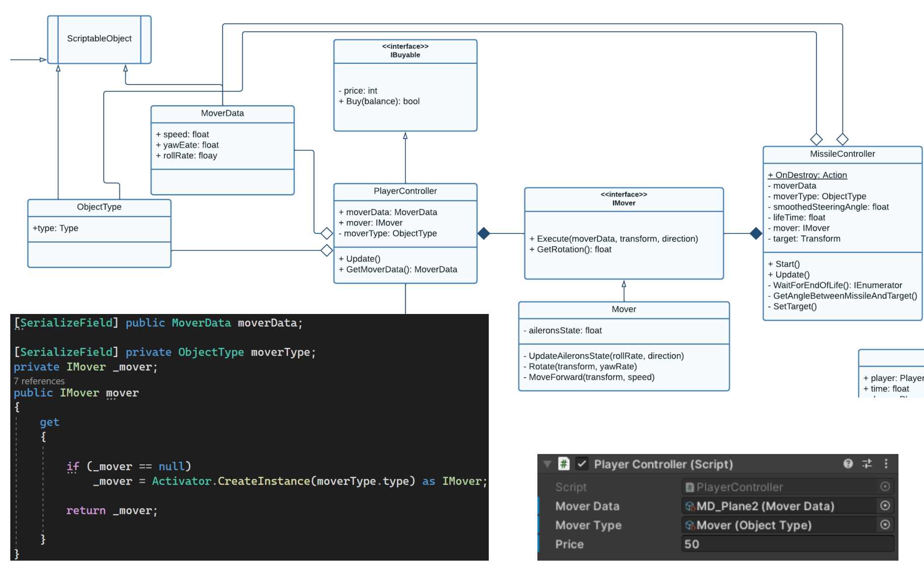Open the component help reference icon
The image size is (924, 568).
(848, 463)
